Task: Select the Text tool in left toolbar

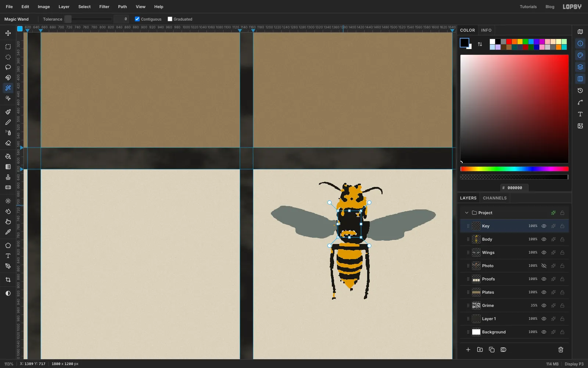Action: 8,256
